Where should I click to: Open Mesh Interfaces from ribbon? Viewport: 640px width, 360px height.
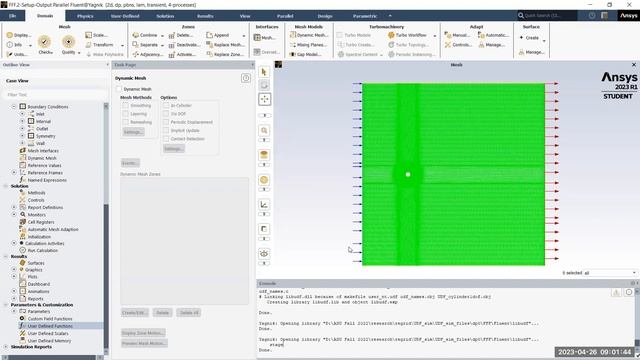(264, 38)
